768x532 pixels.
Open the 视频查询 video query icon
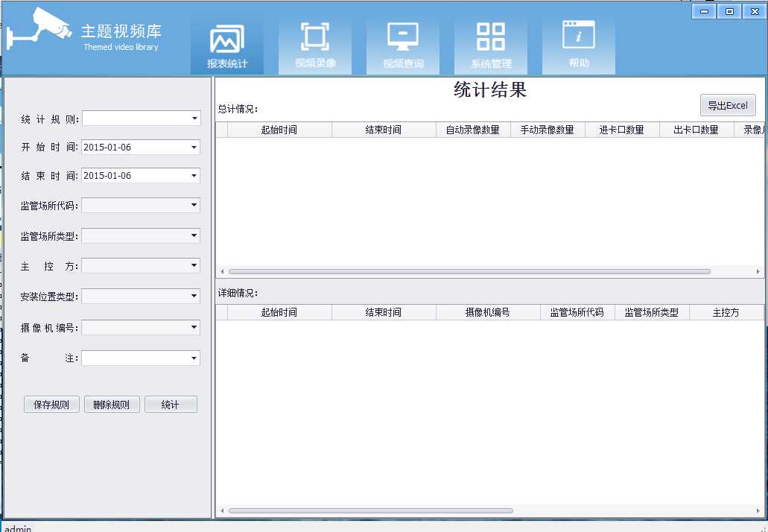[x=403, y=46]
